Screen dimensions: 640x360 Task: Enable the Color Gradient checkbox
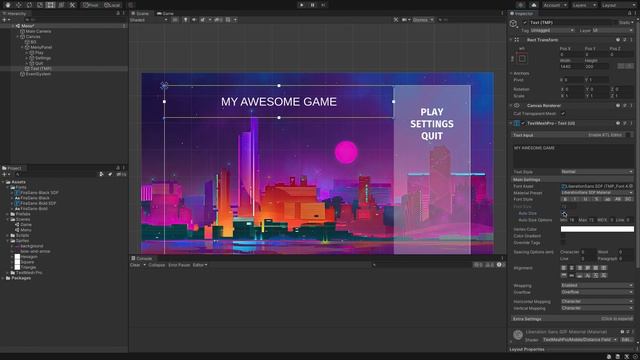563,236
